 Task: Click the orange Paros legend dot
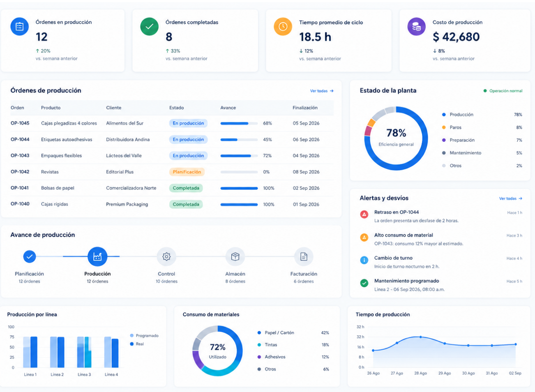[444, 127]
